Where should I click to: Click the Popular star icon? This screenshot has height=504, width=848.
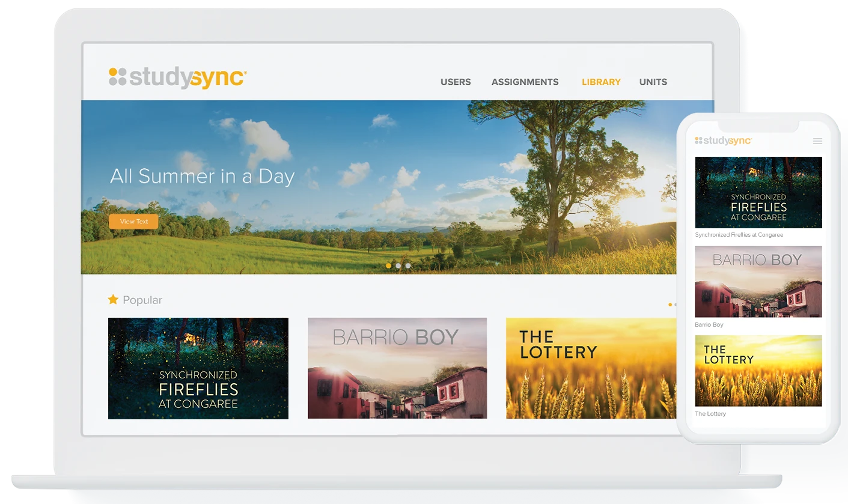click(x=113, y=299)
